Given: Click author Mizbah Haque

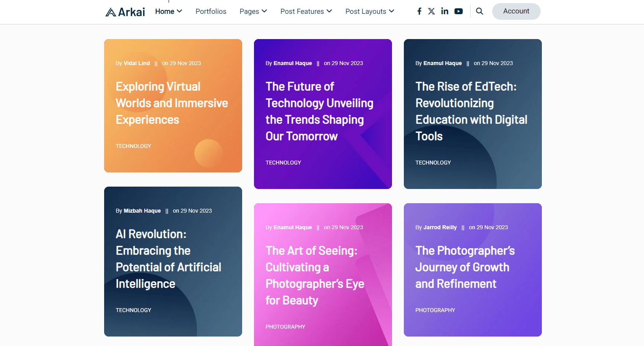Looking at the screenshot, I should pos(142,211).
